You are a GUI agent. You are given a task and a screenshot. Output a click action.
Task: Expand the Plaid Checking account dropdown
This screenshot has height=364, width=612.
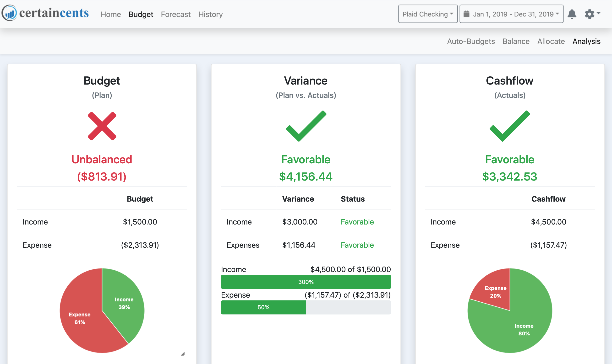(428, 14)
